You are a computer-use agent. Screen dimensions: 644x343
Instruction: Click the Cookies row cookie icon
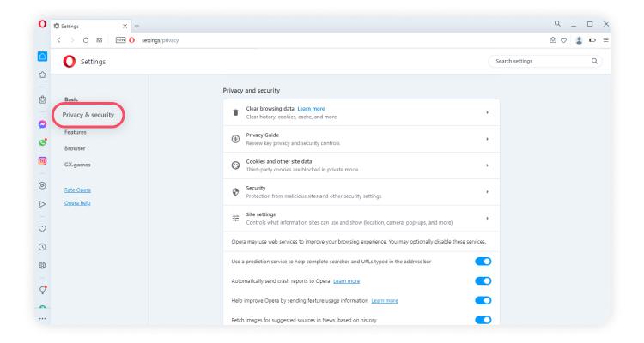point(235,165)
